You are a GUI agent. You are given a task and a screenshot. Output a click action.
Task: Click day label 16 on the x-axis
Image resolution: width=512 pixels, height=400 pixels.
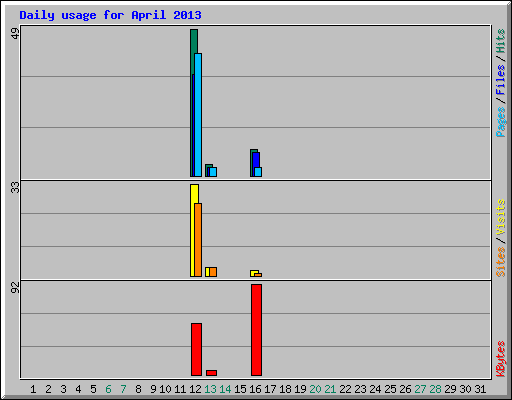click(x=255, y=389)
